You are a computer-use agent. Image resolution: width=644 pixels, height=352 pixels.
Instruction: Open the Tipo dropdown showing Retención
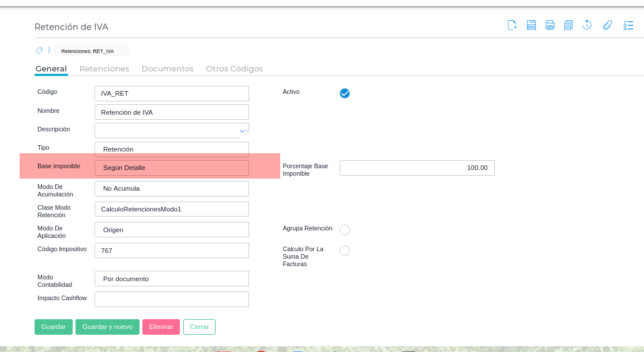click(172, 149)
